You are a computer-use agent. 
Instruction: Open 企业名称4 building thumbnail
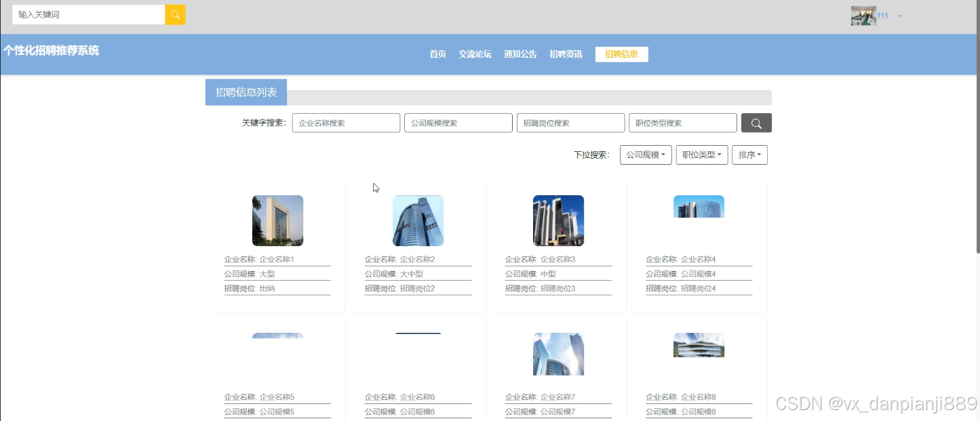coord(699,206)
